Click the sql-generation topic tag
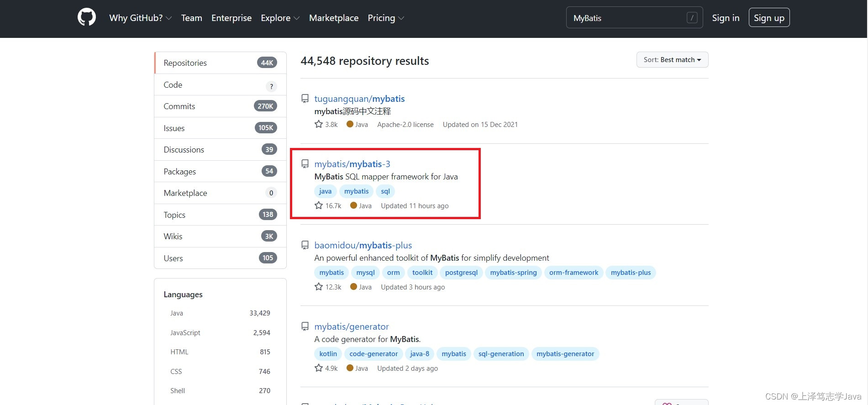This screenshot has width=868, height=405. (x=501, y=354)
